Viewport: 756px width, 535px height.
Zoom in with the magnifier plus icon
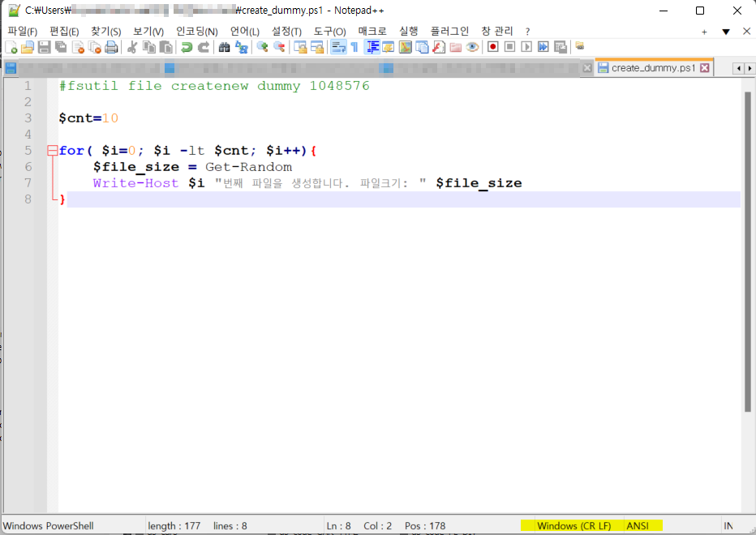[x=262, y=47]
